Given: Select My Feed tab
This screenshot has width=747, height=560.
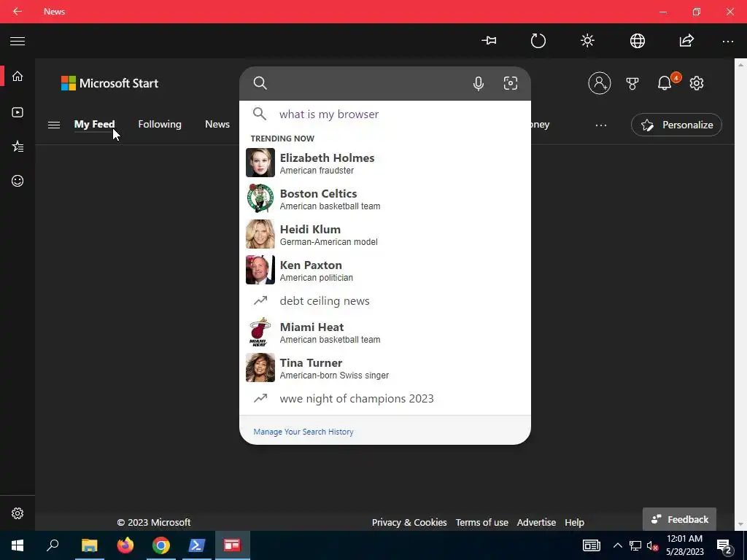Looking at the screenshot, I should pos(94,124).
